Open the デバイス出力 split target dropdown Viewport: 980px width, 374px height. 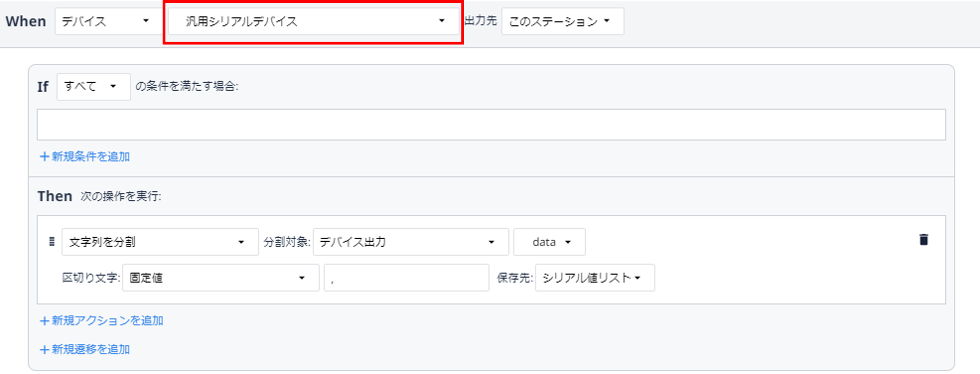[411, 242]
